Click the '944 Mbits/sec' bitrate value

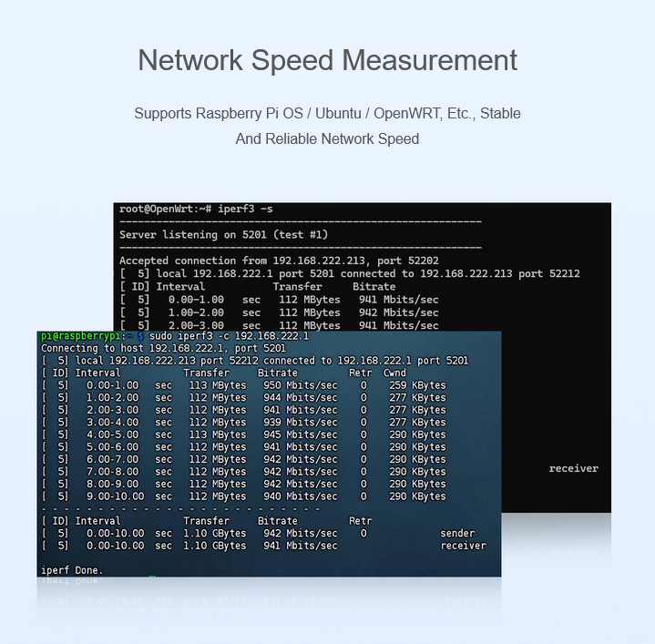[x=300, y=397]
